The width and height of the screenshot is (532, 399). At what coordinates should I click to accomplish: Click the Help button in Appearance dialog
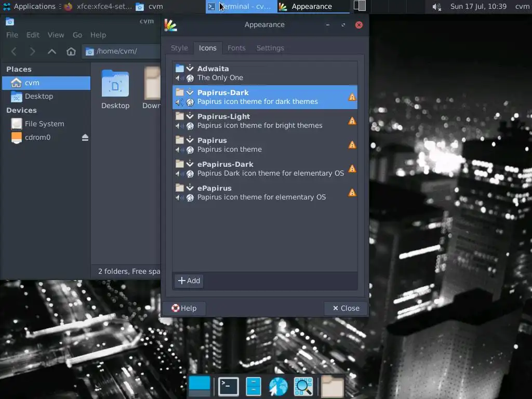tap(184, 309)
